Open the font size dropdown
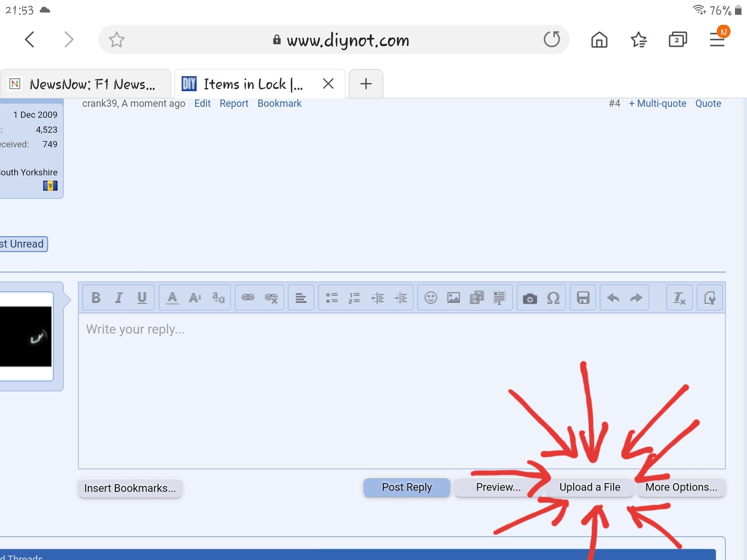 (195, 298)
